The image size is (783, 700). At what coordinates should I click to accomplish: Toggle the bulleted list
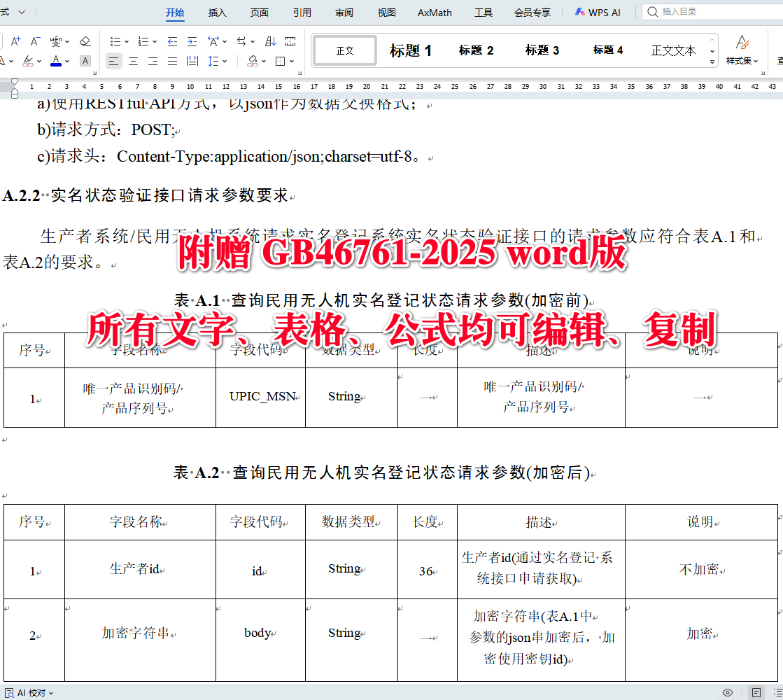116,41
